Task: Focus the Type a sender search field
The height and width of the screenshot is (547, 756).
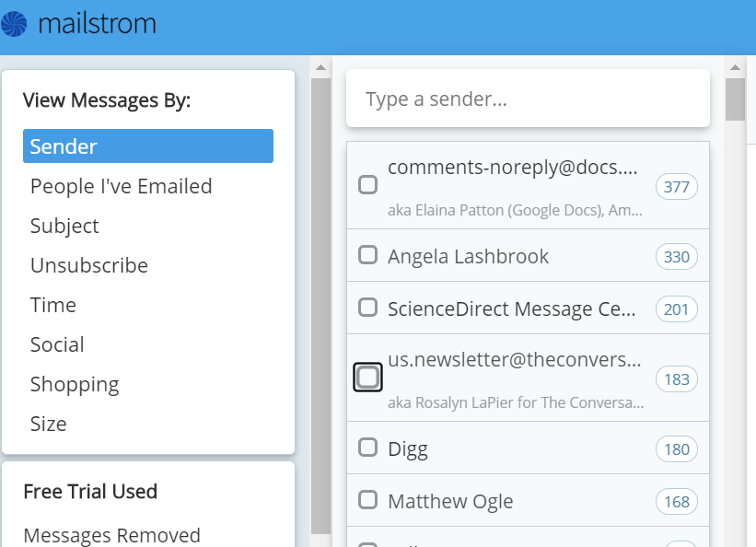Action: pos(528,99)
